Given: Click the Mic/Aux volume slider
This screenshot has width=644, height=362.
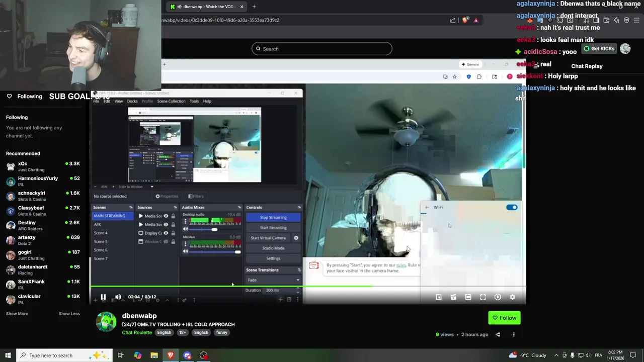Looking at the screenshot, I should click(x=215, y=251).
